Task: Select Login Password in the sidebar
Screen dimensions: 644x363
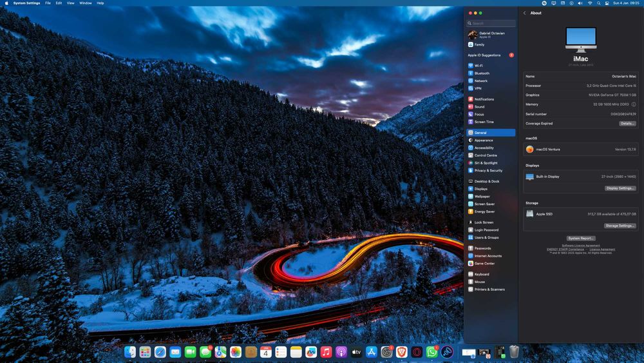Action: (x=490, y=230)
